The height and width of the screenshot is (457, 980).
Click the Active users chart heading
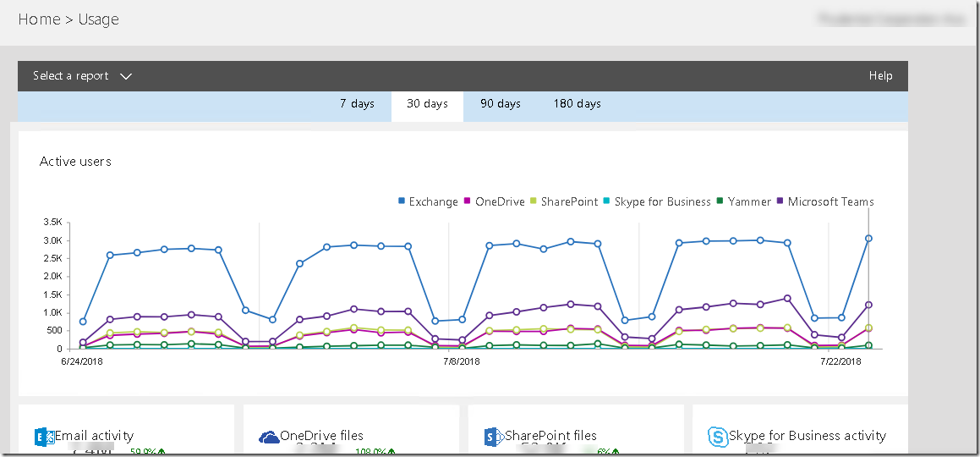[75, 162]
